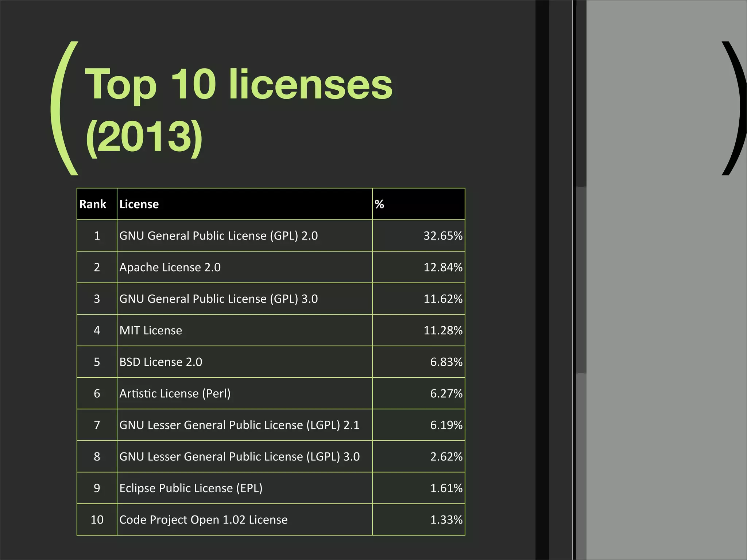Screen dimensions: 747x560
Task: Click the 'GNU Lesser General Public License (LGPL) 3.0' cell
Action: tap(239, 456)
